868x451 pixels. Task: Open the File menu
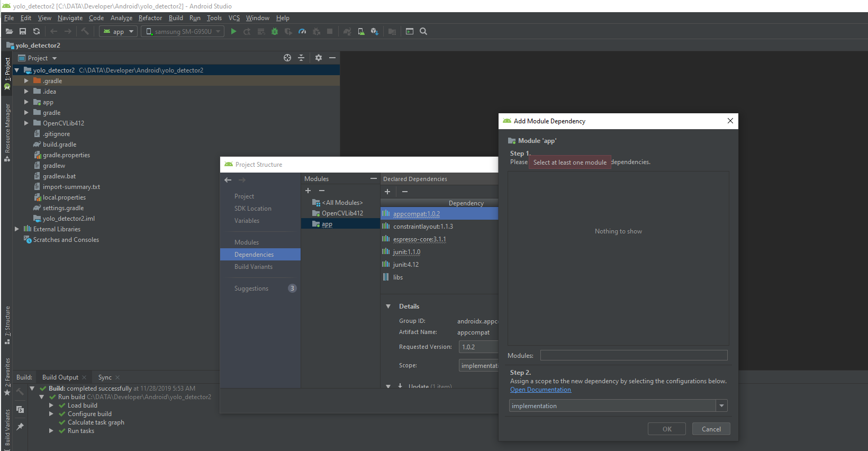pyautogui.click(x=9, y=18)
